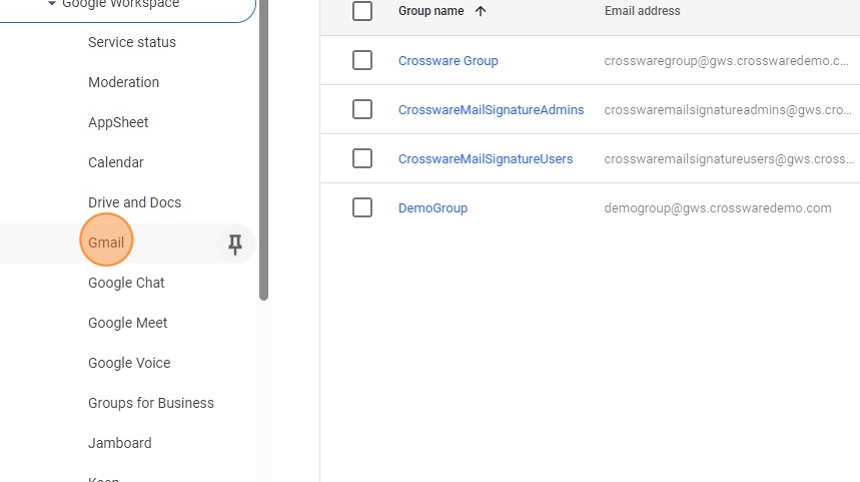Open the Calendar sidebar entry
The width and height of the screenshot is (860, 482).
point(115,162)
